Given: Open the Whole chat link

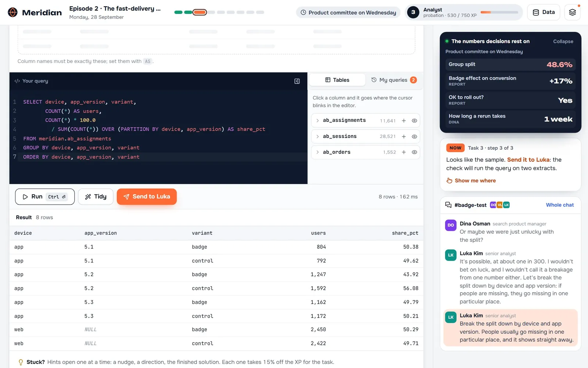Looking at the screenshot, I should click(x=560, y=205).
